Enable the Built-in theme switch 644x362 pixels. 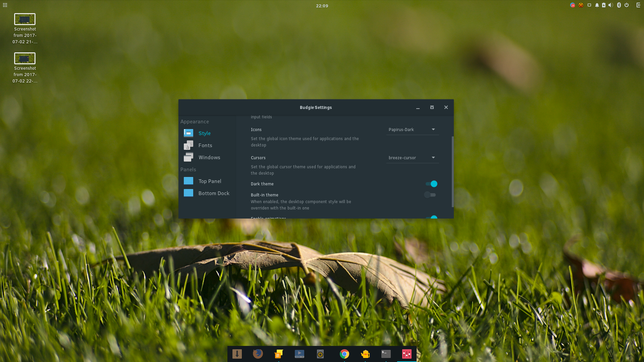point(430,195)
